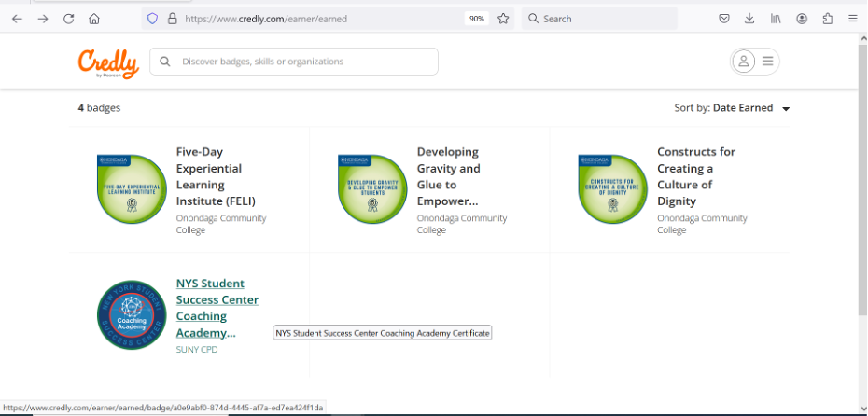Open the Constructs for Culture of Dignity badge image
Image resolution: width=868 pixels, height=416 pixels.
pos(613,189)
